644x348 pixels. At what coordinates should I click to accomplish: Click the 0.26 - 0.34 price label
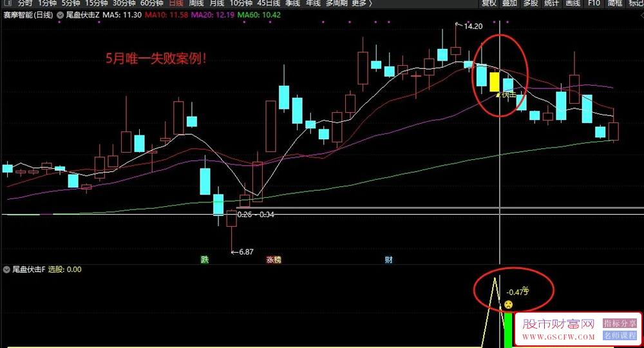coord(256,215)
